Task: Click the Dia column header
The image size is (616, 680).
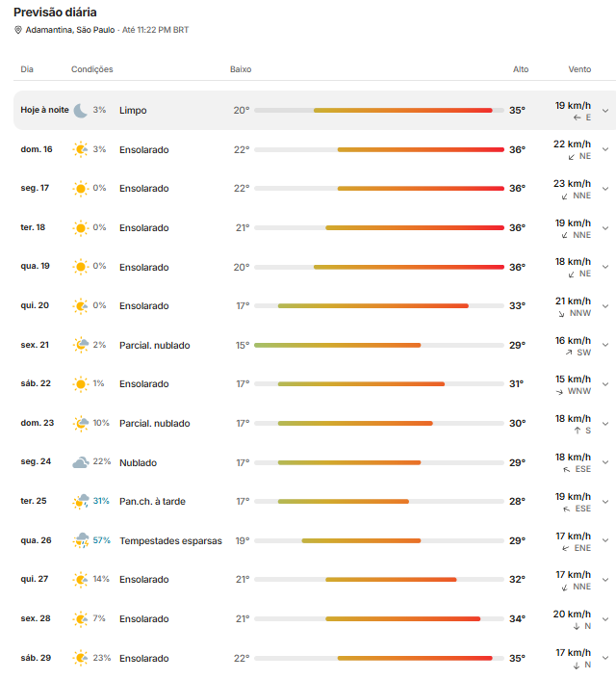Action: coord(27,69)
